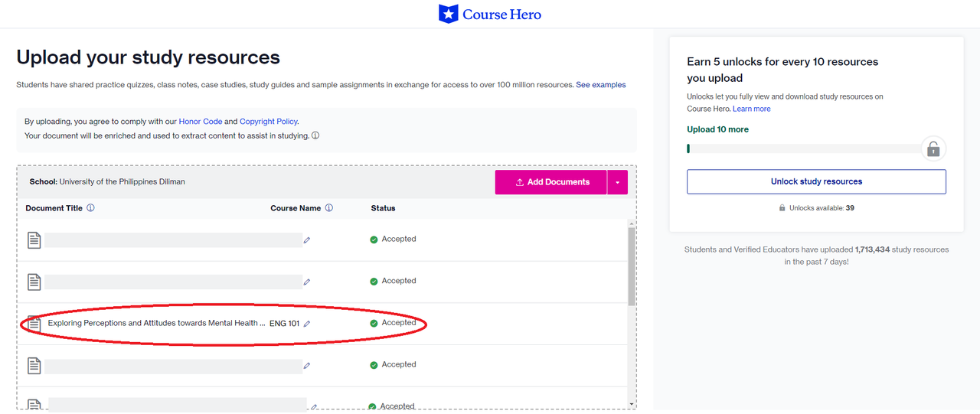
Task: Open the Copyright Policy link
Action: pos(268,122)
